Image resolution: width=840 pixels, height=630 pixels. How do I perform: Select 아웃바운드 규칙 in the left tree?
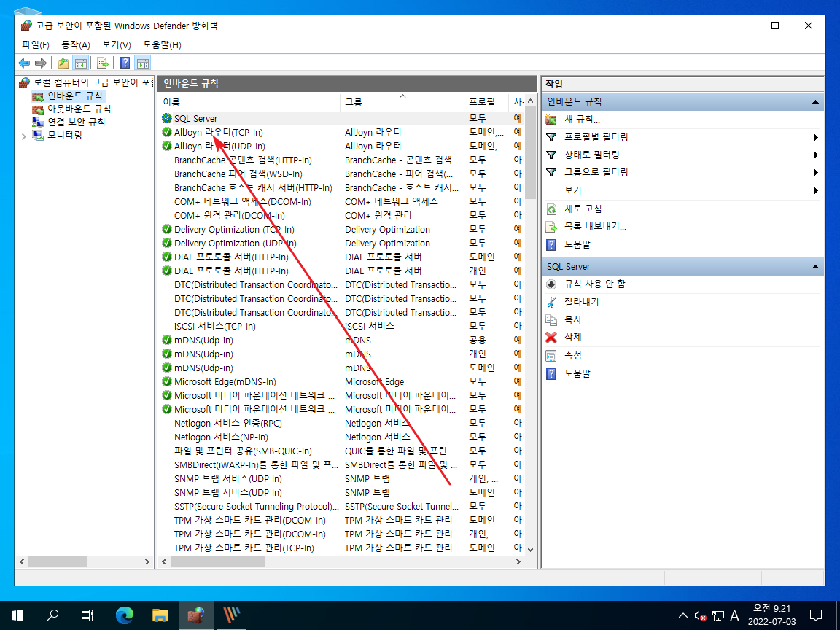click(79, 109)
